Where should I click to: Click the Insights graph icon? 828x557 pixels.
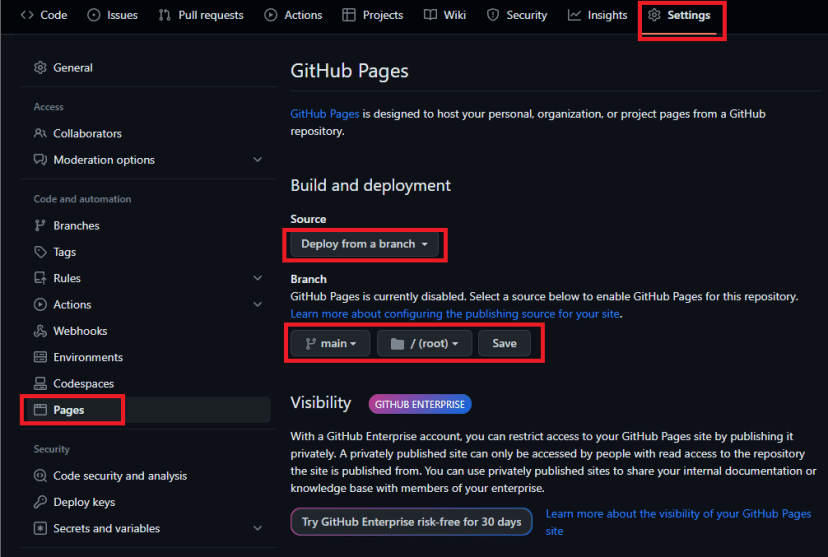[574, 15]
